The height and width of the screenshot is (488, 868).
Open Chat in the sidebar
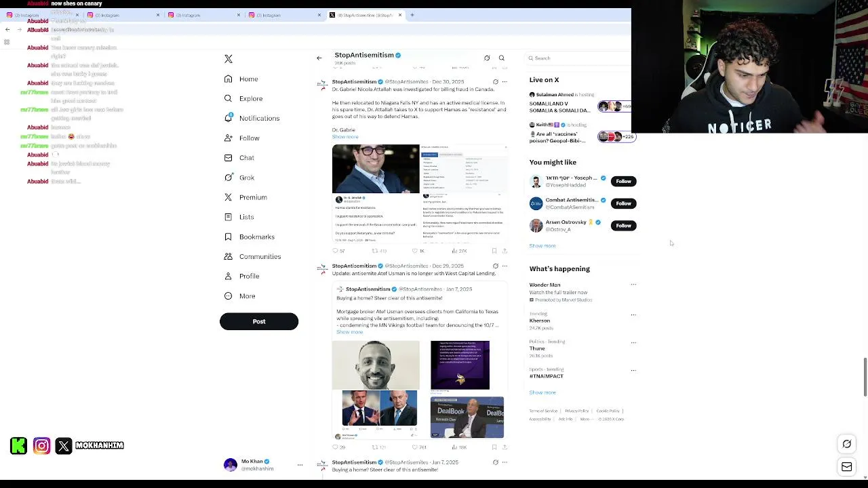point(239,158)
